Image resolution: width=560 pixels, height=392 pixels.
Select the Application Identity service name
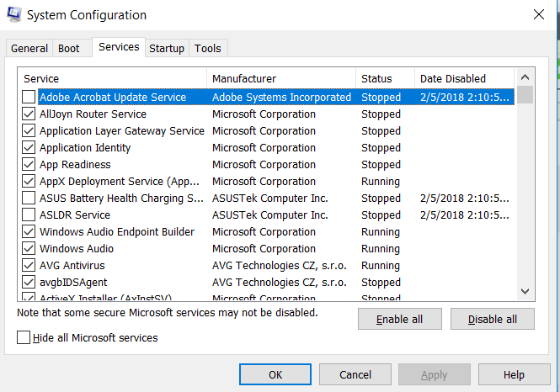[x=85, y=147]
